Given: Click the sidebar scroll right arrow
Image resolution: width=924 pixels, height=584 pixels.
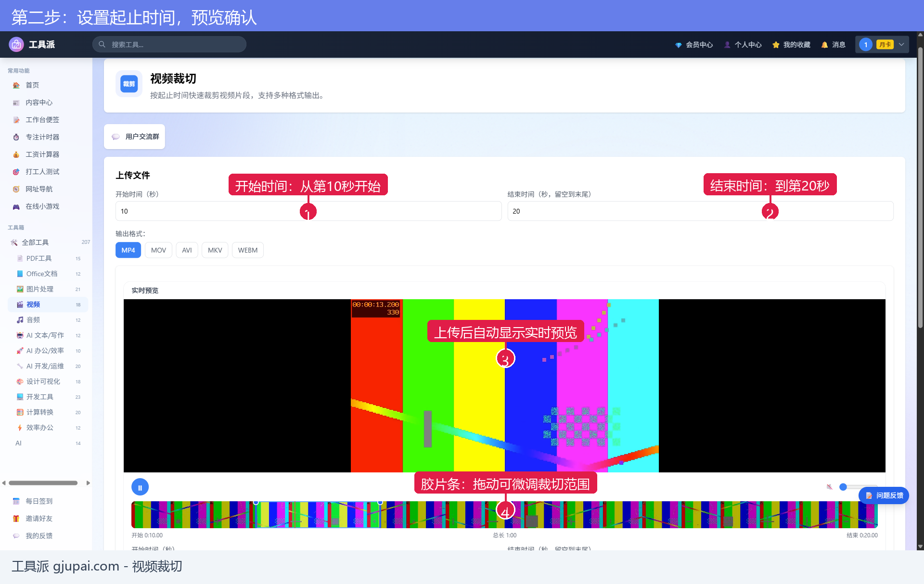Looking at the screenshot, I should click(x=88, y=483).
